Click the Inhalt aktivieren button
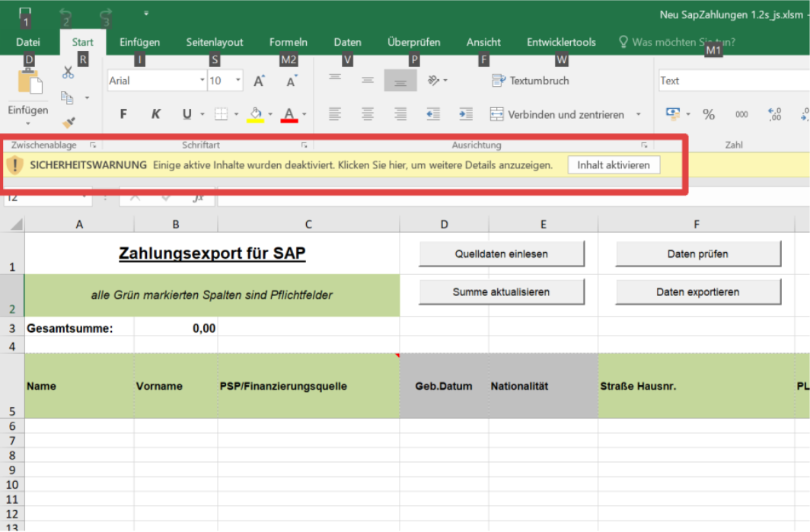 pyautogui.click(x=613, y=164)
